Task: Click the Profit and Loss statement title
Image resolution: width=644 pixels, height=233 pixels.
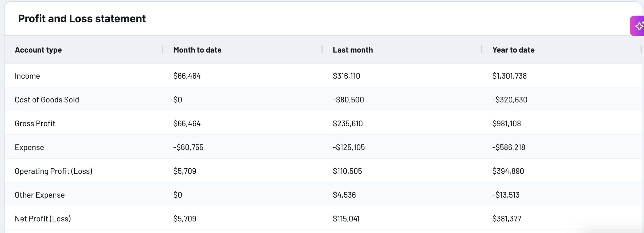Action: (x=82, y=19)
